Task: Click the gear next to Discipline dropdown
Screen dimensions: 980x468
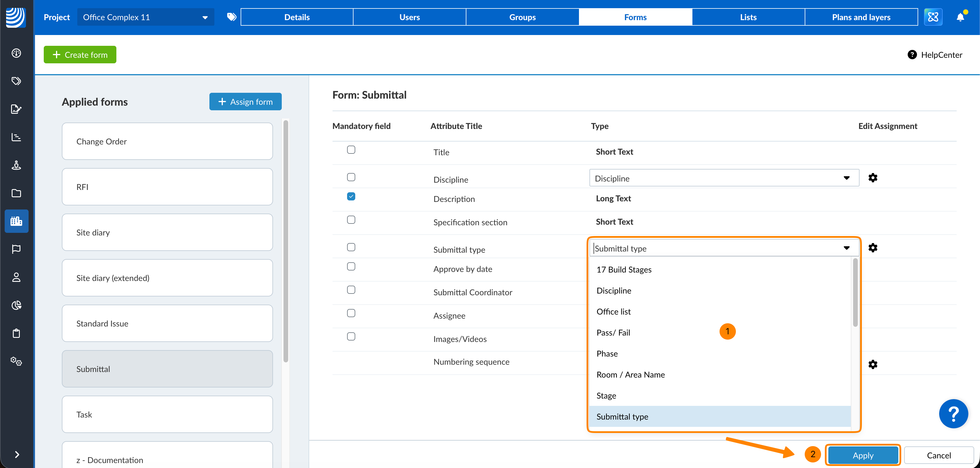Action: (873, 178)
